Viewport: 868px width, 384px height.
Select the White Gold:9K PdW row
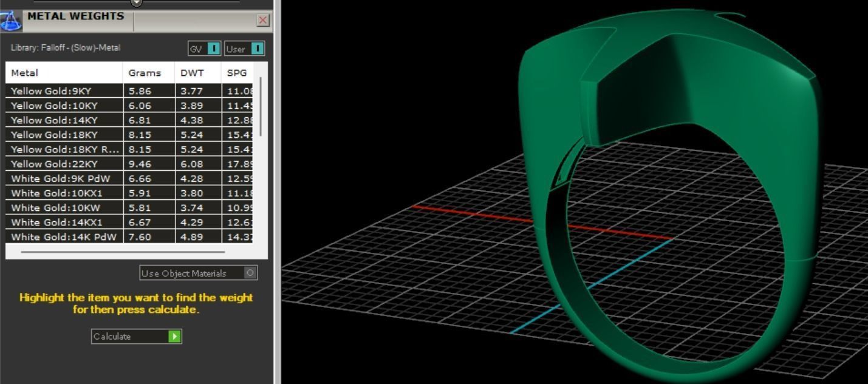[x=129, y=179]
